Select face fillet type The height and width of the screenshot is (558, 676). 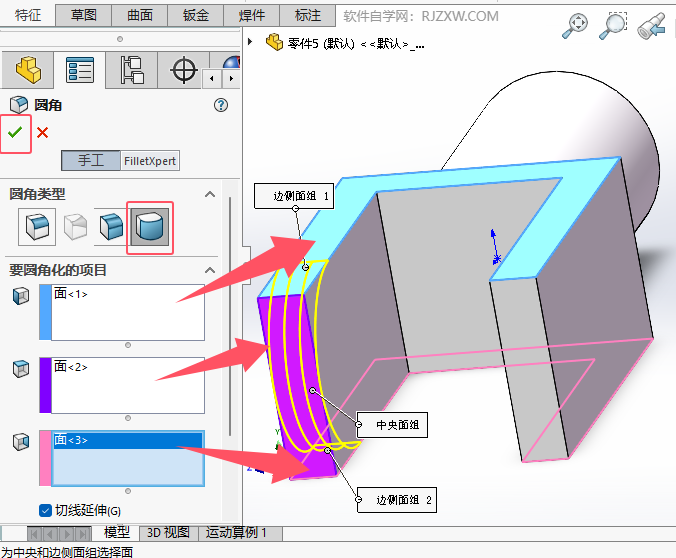(x=111, y=227)
